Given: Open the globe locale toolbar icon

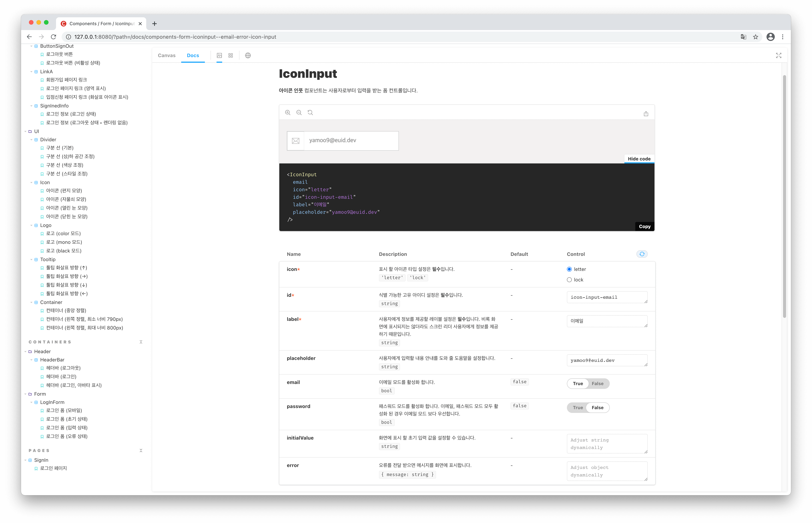Looking at the screenshot, I should click(x=248, y=55).
